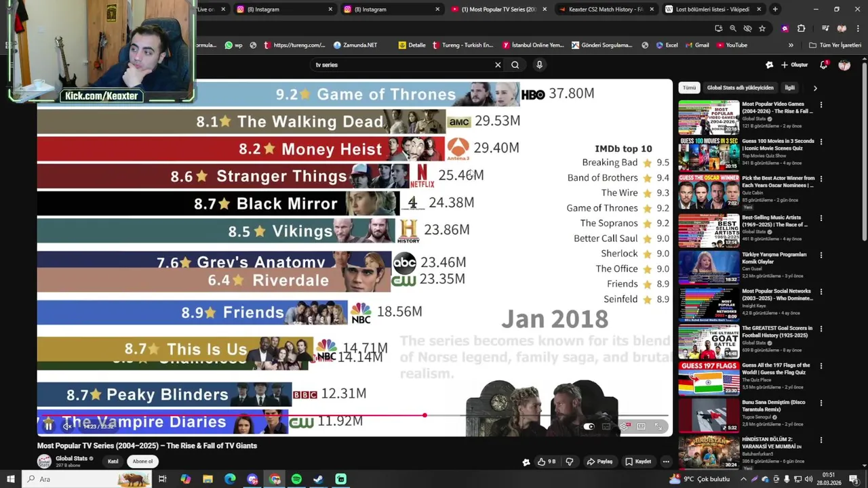The height and width of the screenshot is (488, 868).
Task: Start voice search with the microphone icon
Action: [x=539, y=65]
